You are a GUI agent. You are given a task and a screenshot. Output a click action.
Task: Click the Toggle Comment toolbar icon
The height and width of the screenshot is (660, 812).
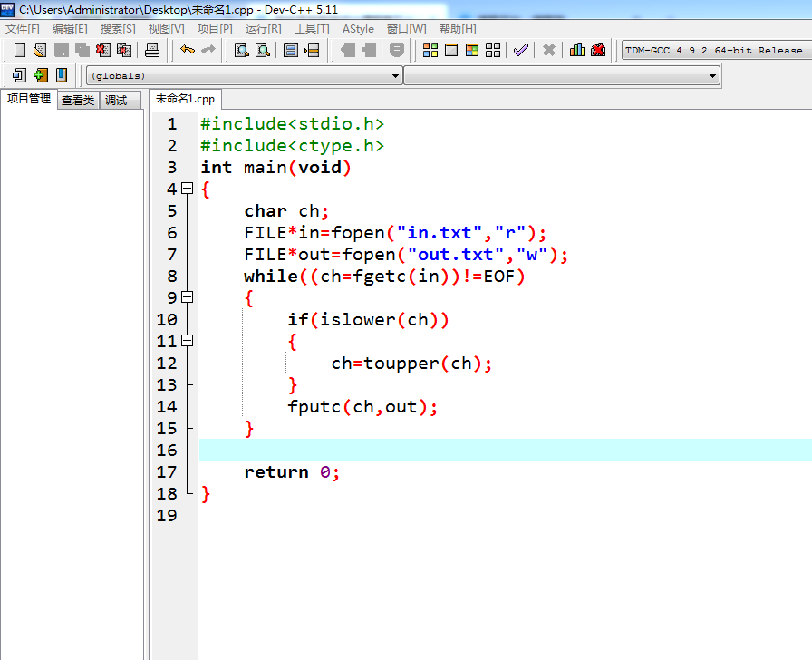[x=397, y=50]
